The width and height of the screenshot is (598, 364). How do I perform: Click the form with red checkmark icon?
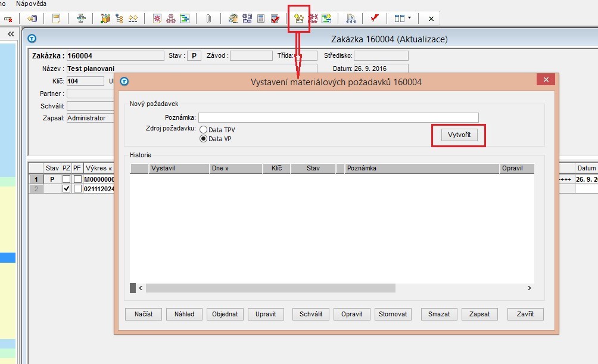275,18
